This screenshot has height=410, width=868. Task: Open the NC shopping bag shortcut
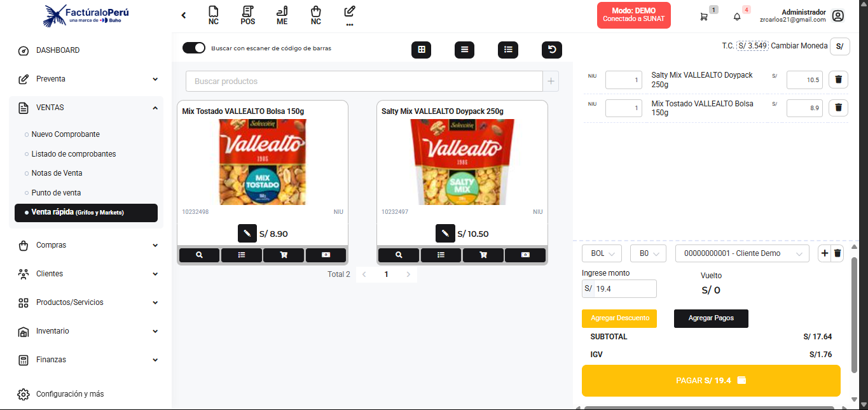(316, 15)
